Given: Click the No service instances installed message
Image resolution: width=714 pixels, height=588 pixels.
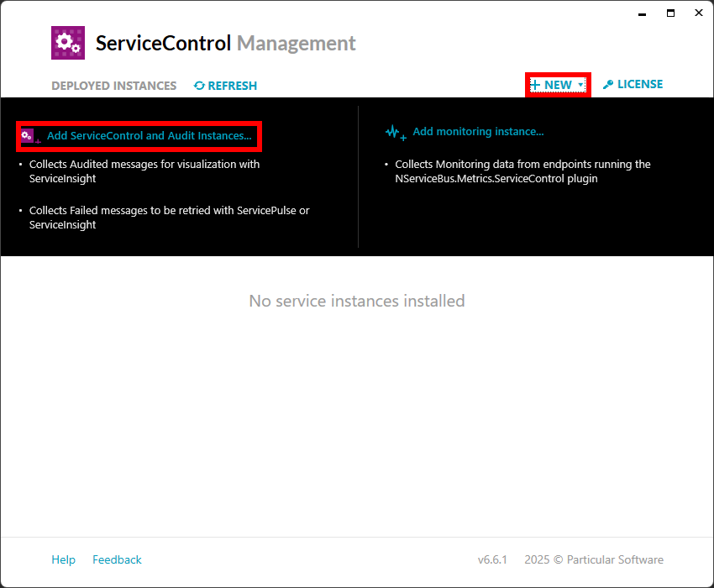Looking at the screenshot, I should [x=357, y=301].
